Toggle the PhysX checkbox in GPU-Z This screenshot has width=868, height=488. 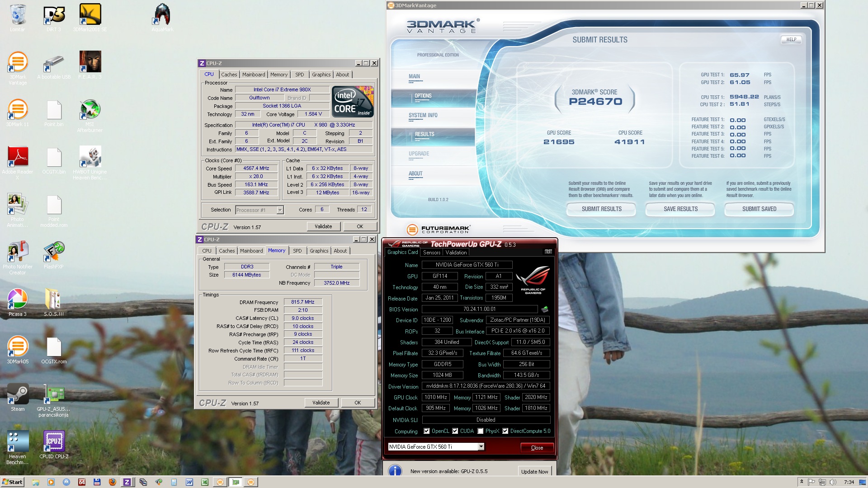coord(480,431)
